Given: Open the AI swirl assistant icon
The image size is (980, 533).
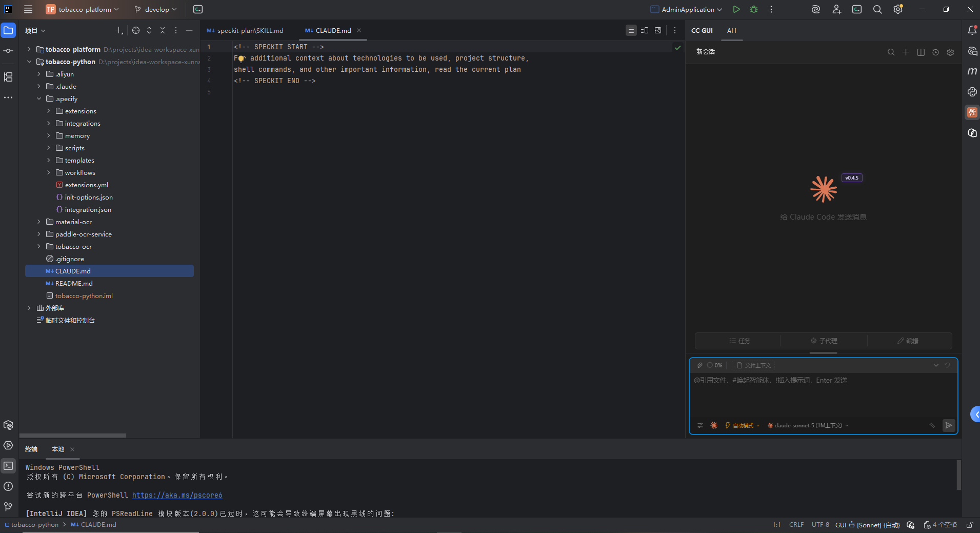Looking at the screenshot, I should [816, 9].
